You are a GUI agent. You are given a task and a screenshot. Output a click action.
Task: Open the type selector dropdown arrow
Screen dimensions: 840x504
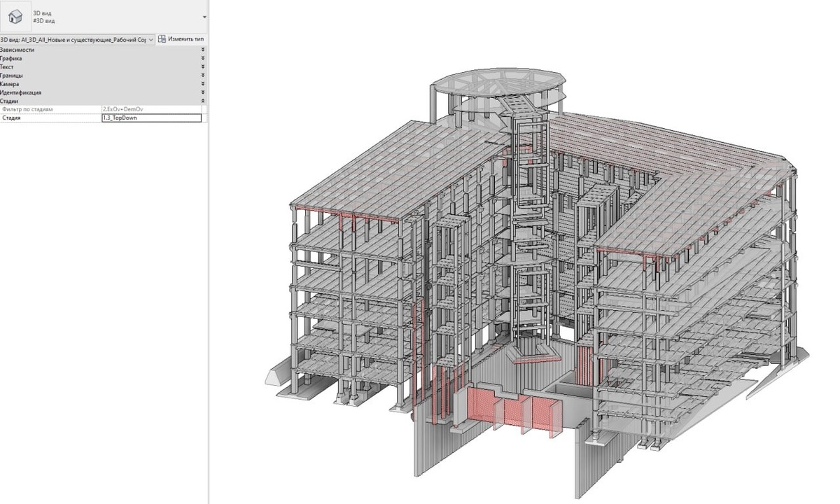(x=204, y=17)
